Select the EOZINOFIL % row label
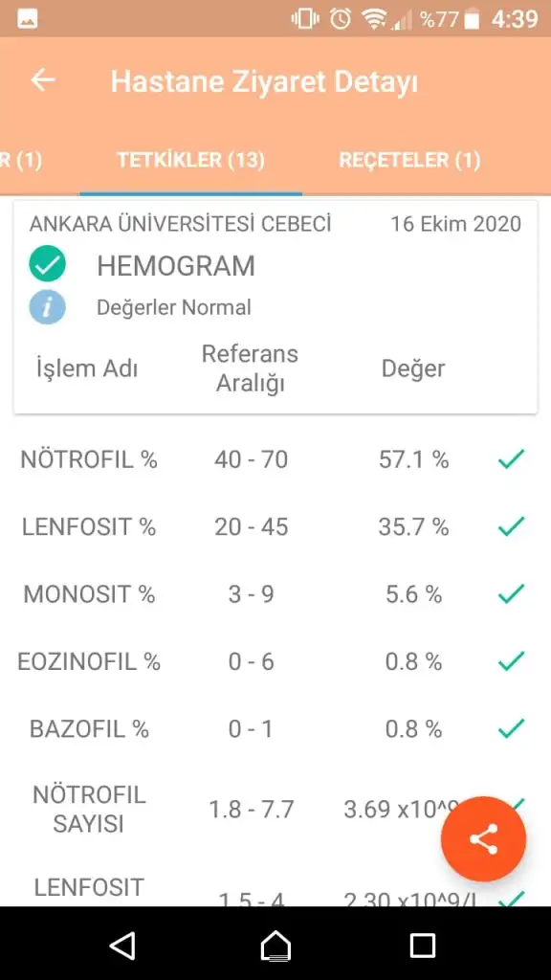Screen dimensions: 551x980 point(89,661)
